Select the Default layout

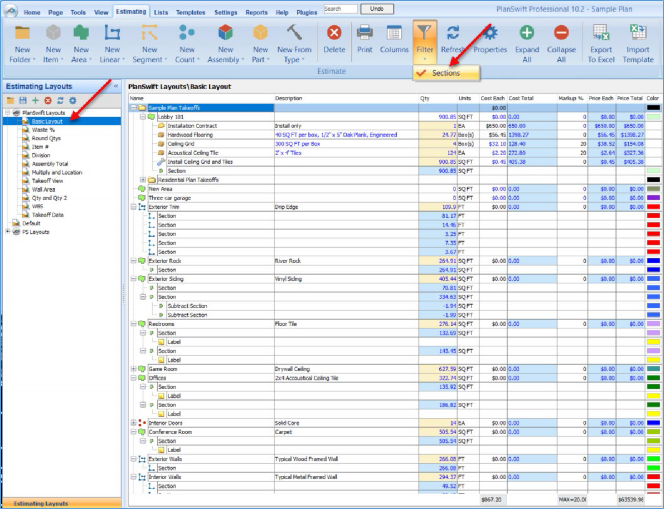31,223
